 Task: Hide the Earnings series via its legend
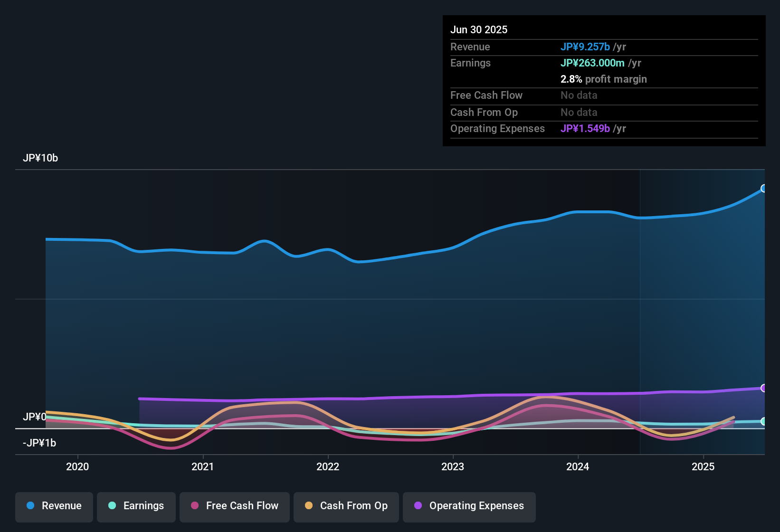pos(136,506)
